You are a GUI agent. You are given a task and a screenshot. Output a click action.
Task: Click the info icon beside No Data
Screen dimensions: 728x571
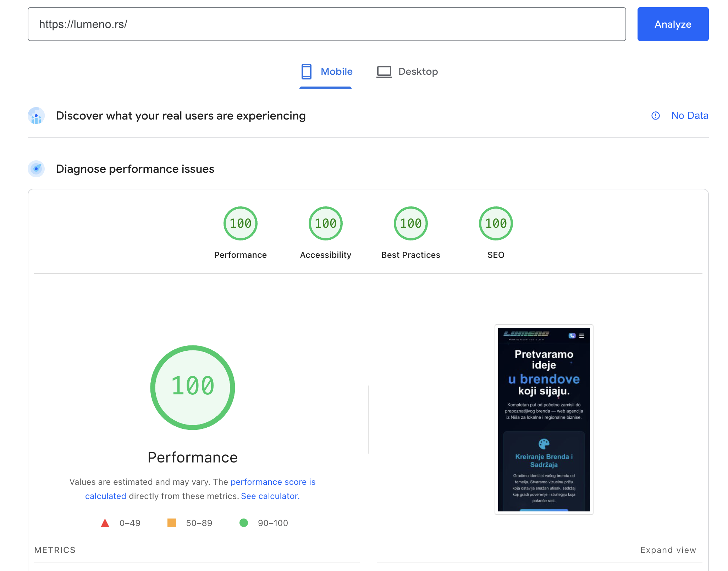(x=656, y=116)
